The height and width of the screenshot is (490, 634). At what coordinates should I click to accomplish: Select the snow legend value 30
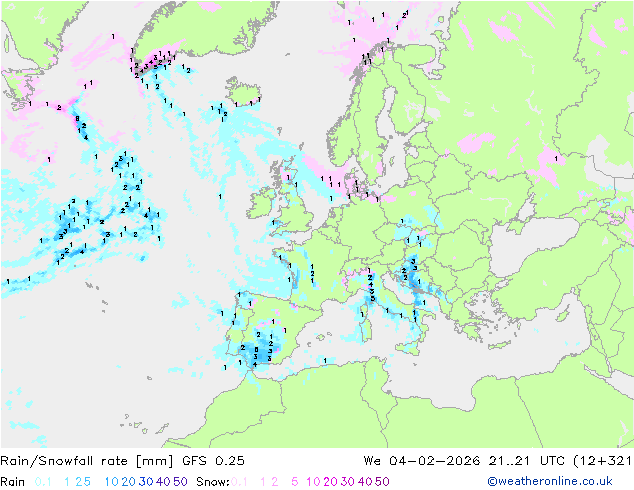pyautogui.click(x=348, y=482)
